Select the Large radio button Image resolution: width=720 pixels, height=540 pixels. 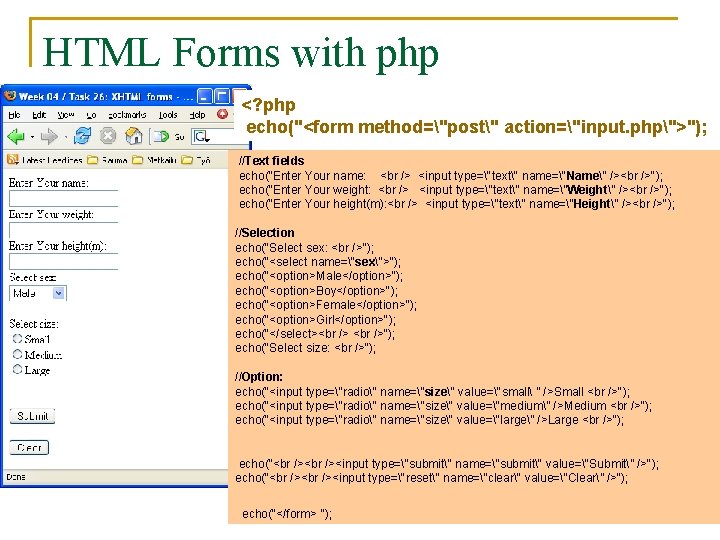pos(17,369)
